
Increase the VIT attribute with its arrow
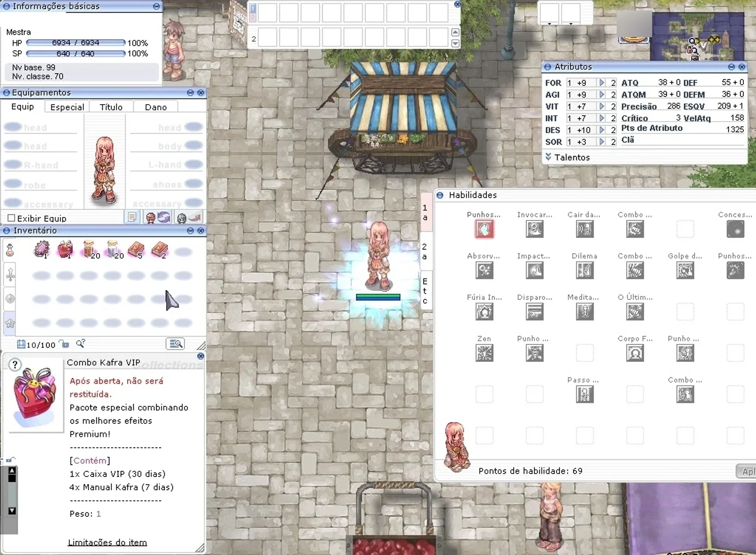601,107
